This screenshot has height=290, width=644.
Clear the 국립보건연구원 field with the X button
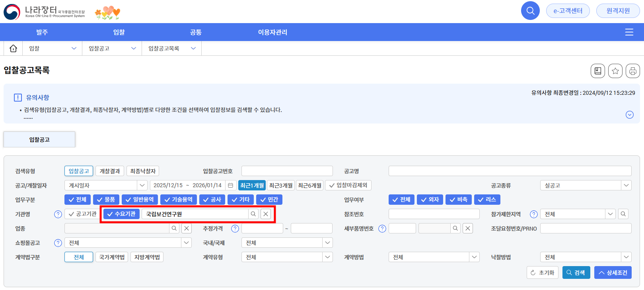(x=266, y=214)
